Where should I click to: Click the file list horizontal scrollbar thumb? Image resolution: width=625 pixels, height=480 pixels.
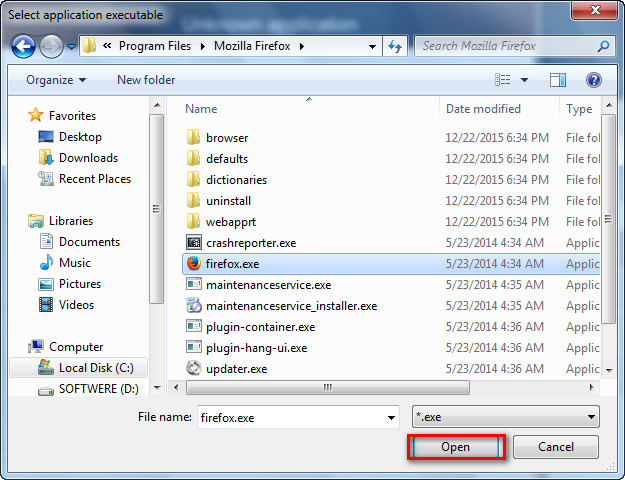[x=328, y=388]
